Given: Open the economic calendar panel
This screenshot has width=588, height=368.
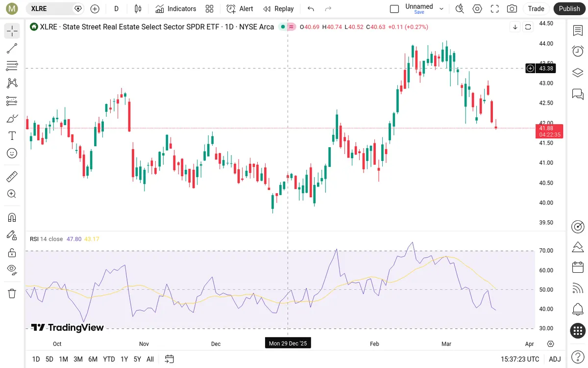Looking at the screenshot, I should click(x=578, y=267).
